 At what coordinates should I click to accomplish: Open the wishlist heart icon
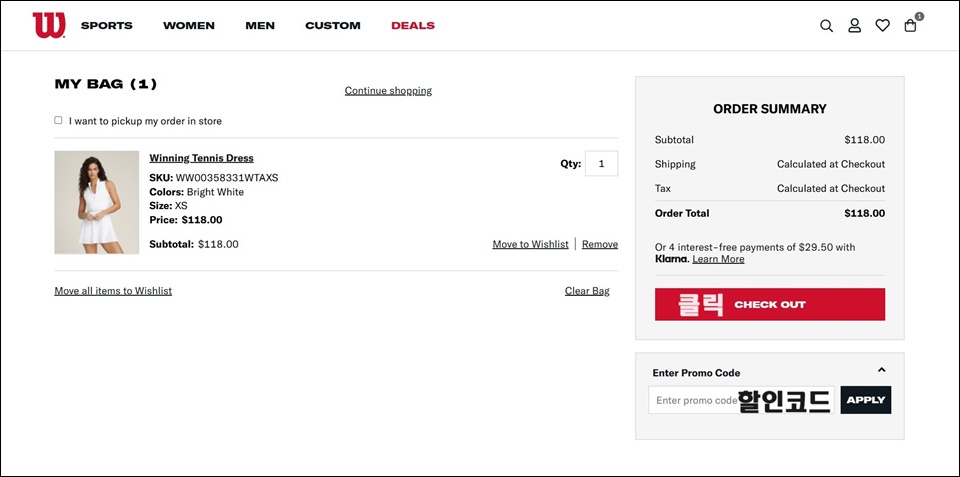(x=882, y=26)
